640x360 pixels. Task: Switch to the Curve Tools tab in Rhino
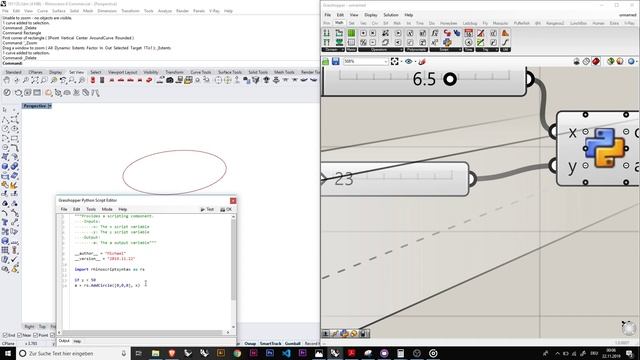[x=201, y=72]
